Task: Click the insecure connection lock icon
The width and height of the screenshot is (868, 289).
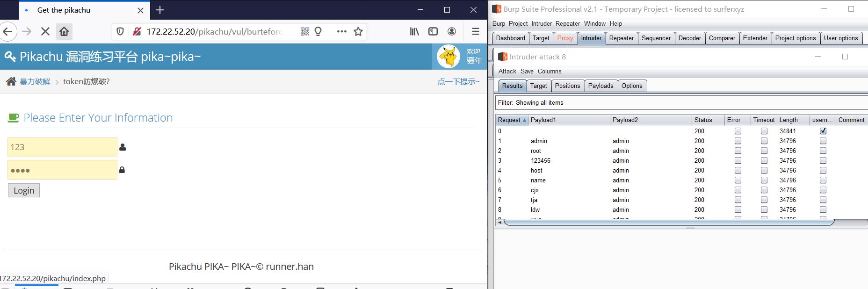Action: point(137,31)
